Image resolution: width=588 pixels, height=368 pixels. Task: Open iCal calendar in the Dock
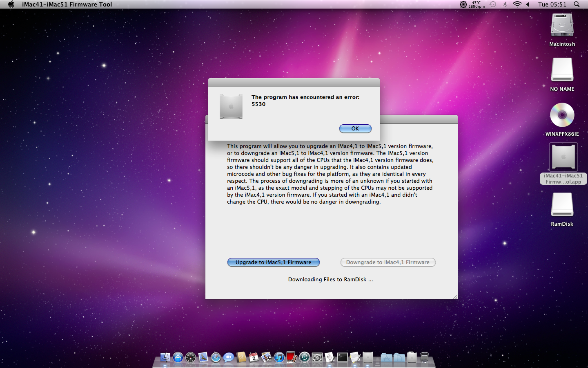pos(254,357)
